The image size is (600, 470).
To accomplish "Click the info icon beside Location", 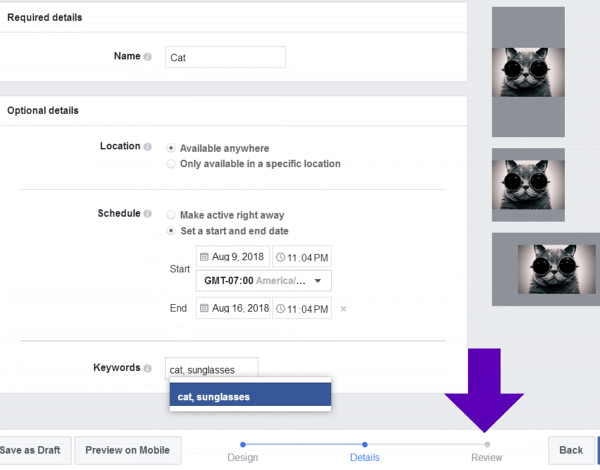I will [147, 146].
